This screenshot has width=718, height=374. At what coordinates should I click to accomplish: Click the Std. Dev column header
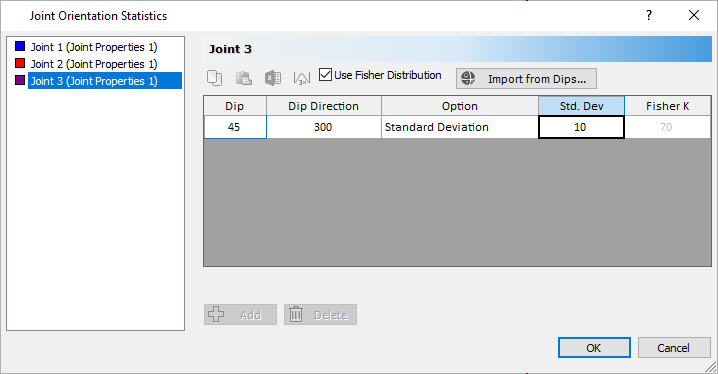pyautogui.click(x=581, y=106)
